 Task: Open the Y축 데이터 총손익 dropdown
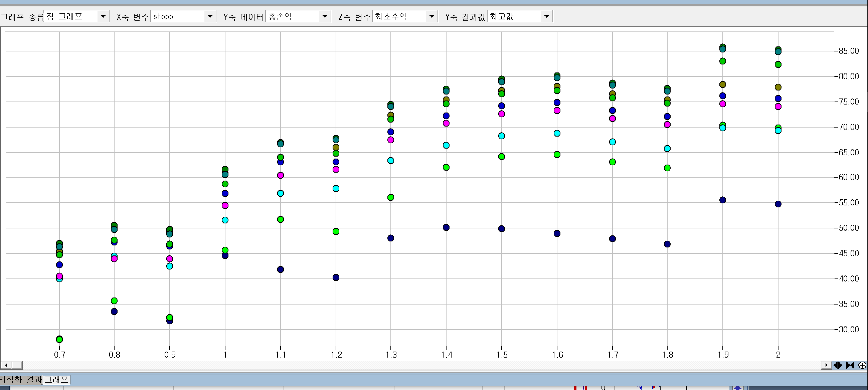[325, 16]
